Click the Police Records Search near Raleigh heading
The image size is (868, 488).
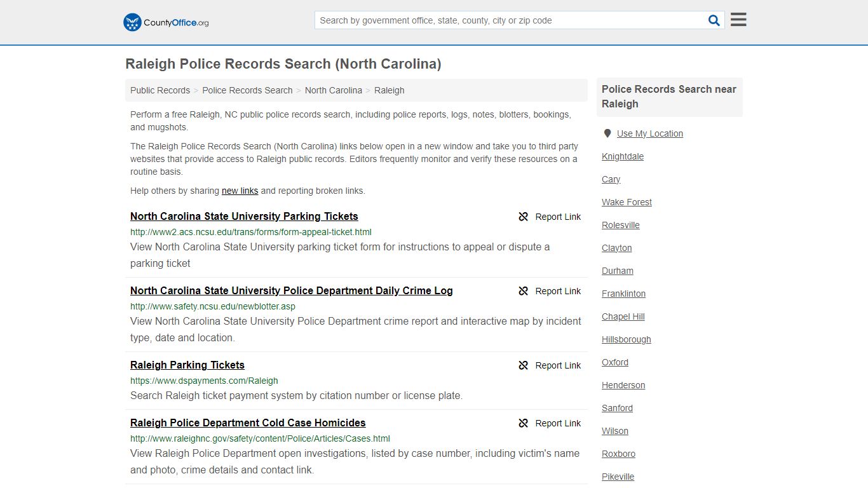click(x=669, y=97)
